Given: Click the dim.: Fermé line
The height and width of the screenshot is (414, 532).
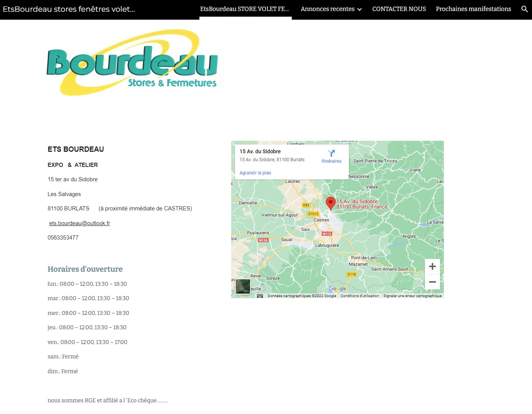Looking at the screenshot, I should point(63,371).
